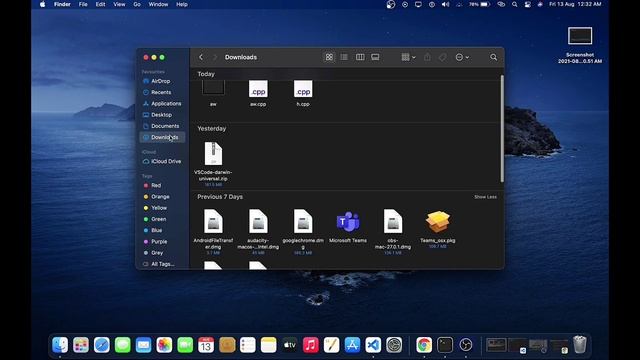
Task: Select the Microsoft Teams app icon
Action: point(348,222)
